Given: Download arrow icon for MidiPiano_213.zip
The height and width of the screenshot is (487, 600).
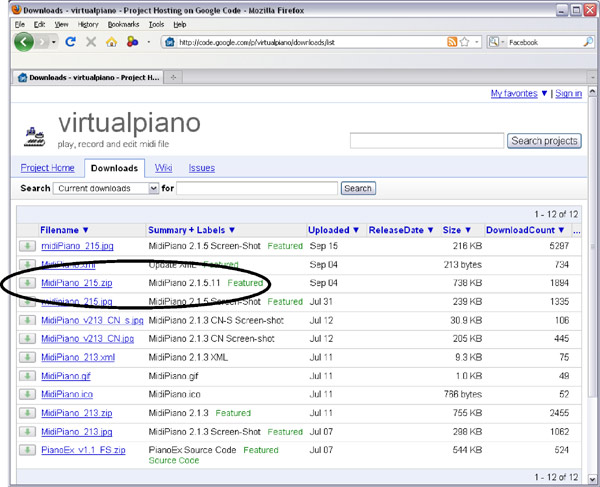Looking at the screenshot, I should point(27,413).
